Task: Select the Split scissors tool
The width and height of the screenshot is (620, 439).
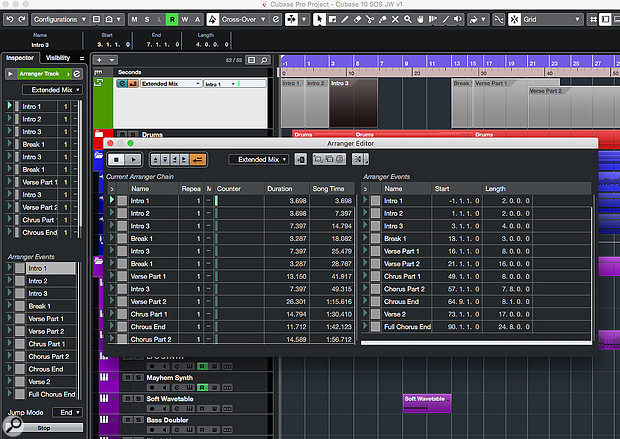Action: (370, 19)
